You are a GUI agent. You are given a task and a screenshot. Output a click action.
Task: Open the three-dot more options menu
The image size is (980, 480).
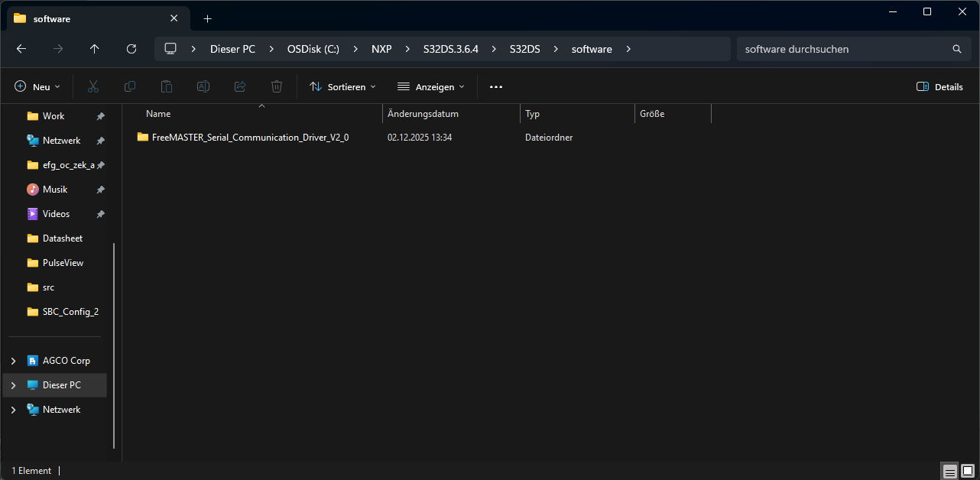[x=496, y=86]
